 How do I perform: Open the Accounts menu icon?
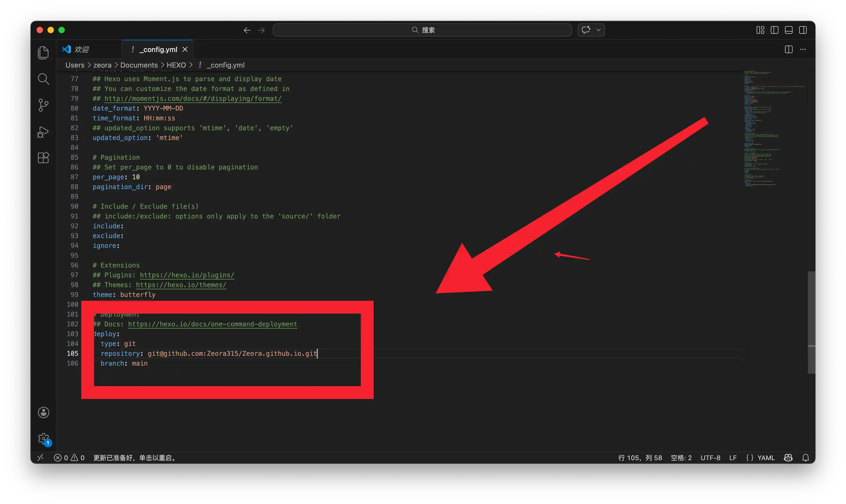click(44, 412)
